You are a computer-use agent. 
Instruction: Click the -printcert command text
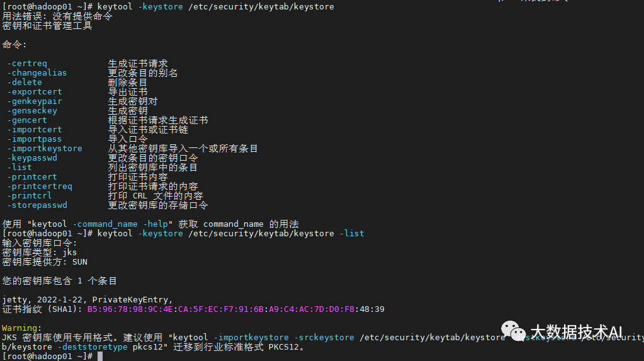[x=32, y=177]
